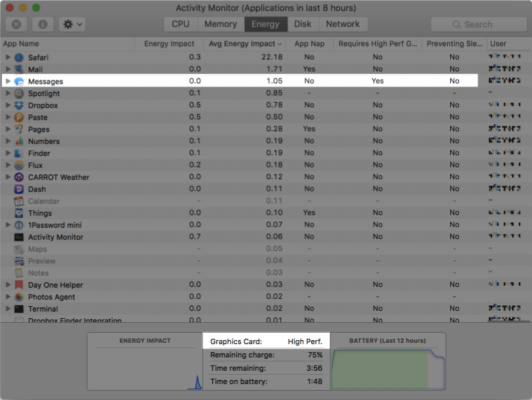This screenshot has height=400, width=532.
Task: Click the Remaining charge 75% value
Action: (315, 355)
